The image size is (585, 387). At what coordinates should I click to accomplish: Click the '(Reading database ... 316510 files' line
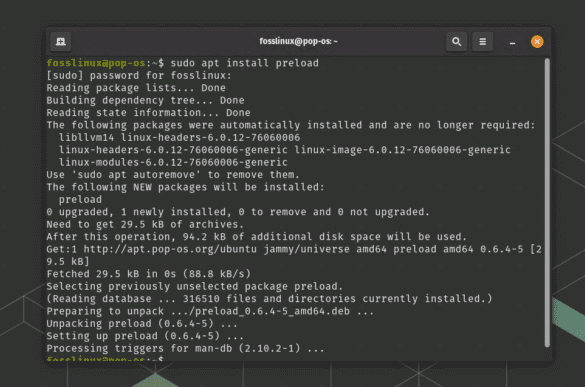pos(269,298)
